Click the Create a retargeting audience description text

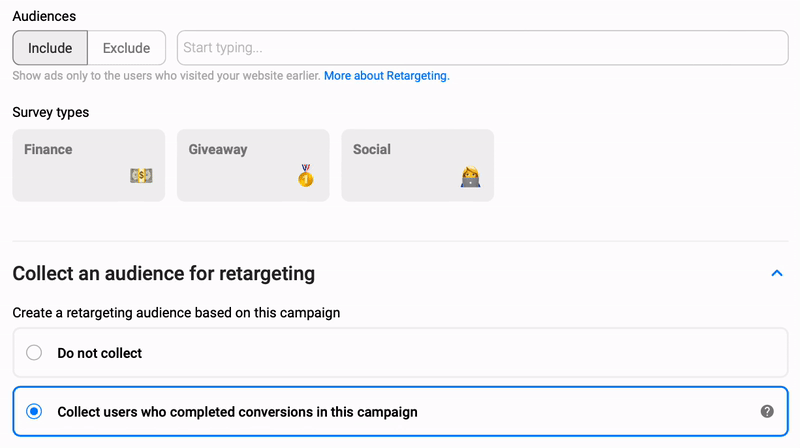coord(176,313)
